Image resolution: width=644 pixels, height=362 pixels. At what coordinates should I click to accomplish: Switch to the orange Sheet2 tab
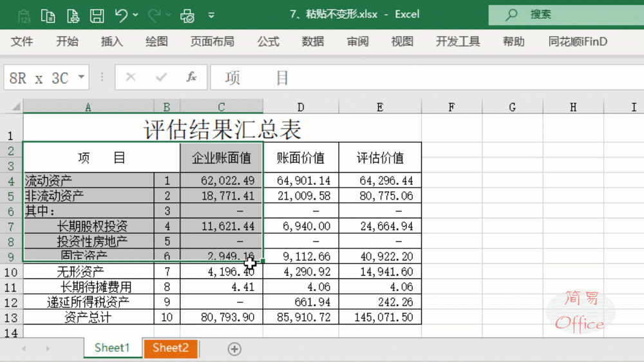171,348
